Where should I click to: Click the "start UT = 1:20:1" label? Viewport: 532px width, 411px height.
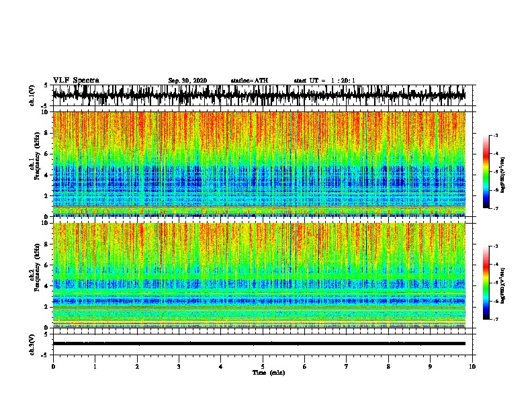click(324, 81)
